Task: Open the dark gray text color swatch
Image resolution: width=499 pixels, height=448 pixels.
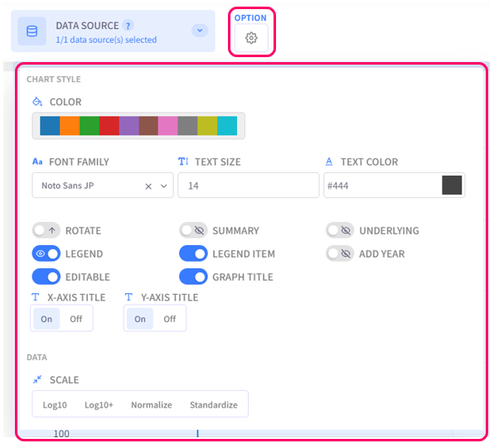Action: [452, 185]
